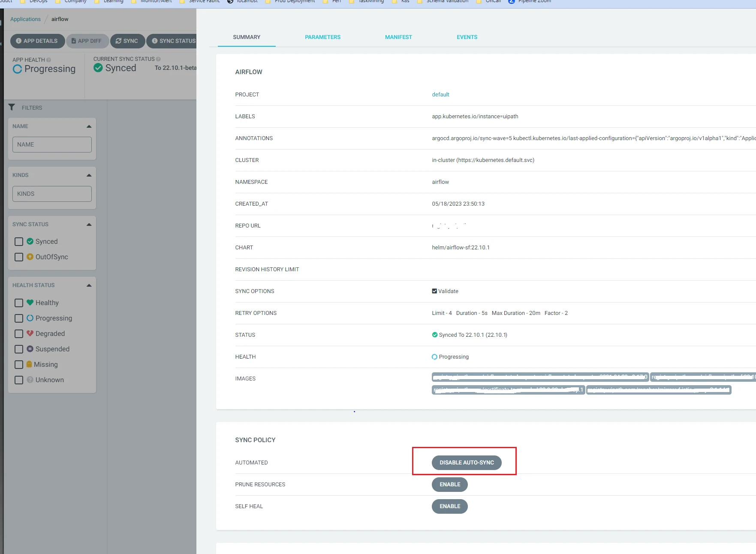
Task: Click the DISABLE AUTO-SYNC button
Action: [x=467, y=463]
